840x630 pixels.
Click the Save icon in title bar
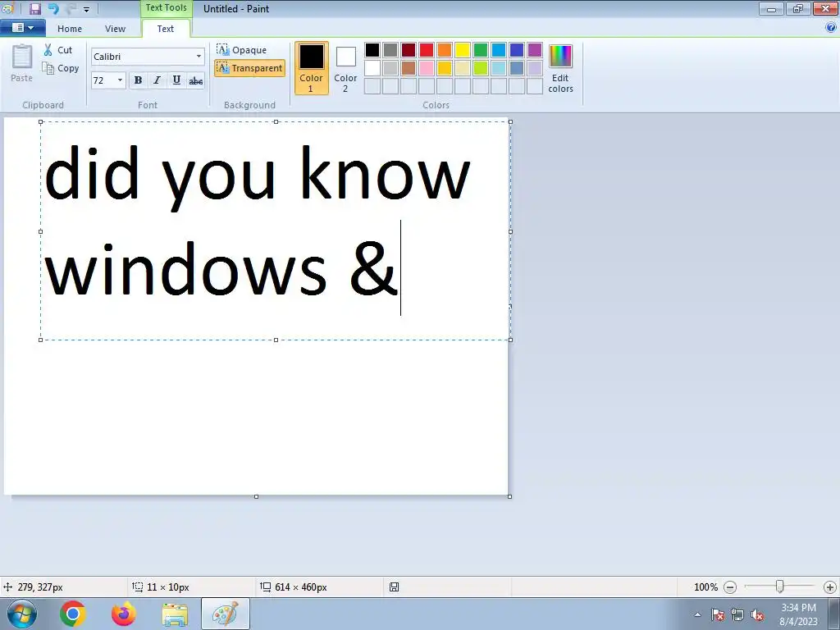[x=34, y=8]
